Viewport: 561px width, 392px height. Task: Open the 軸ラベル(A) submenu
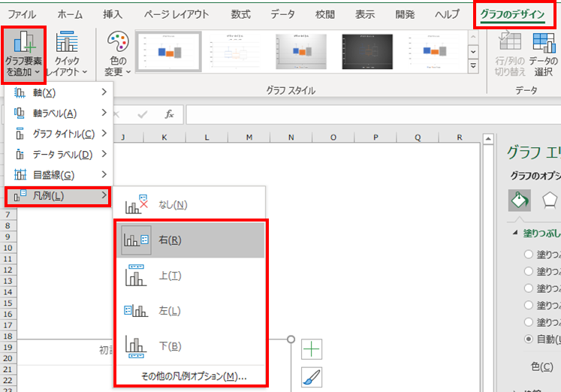(x=59, y=113)
